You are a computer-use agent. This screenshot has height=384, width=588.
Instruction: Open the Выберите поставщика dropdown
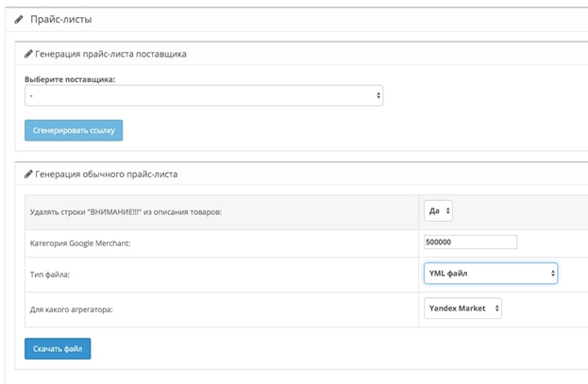(203, 96)
